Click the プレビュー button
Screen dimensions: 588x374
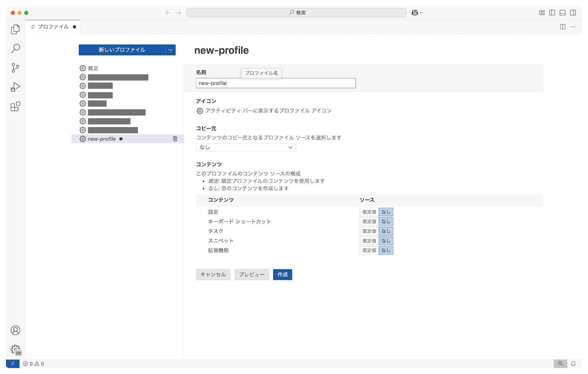252,275
